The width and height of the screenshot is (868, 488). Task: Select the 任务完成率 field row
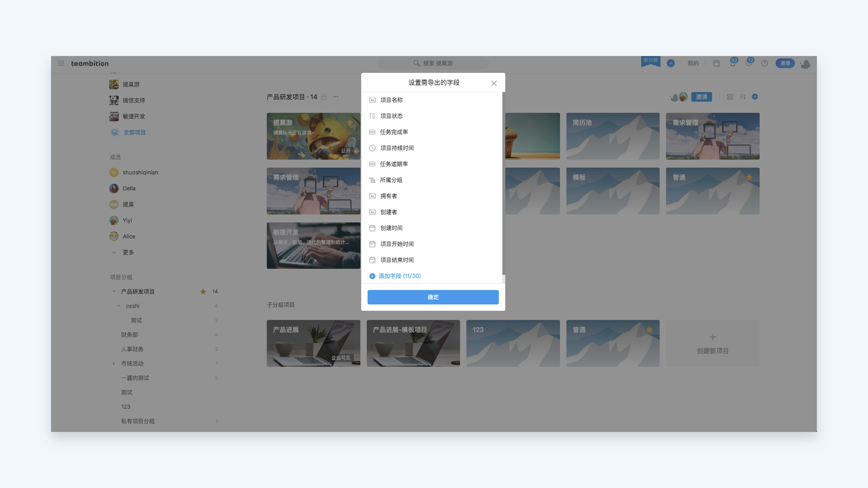(x=432, y=132)
